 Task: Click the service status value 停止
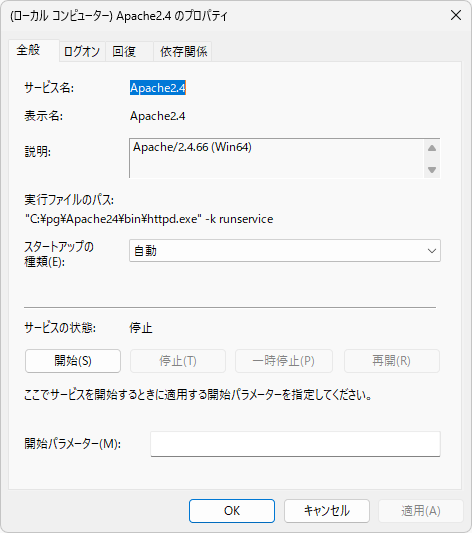click(141, 328)
